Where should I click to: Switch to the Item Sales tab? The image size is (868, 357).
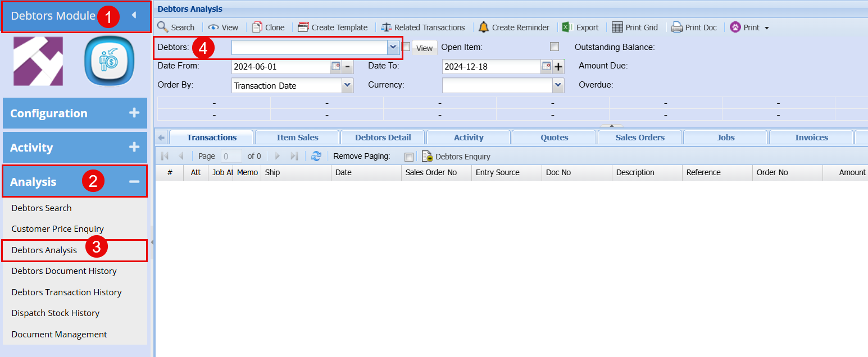[x=297, y=138]
